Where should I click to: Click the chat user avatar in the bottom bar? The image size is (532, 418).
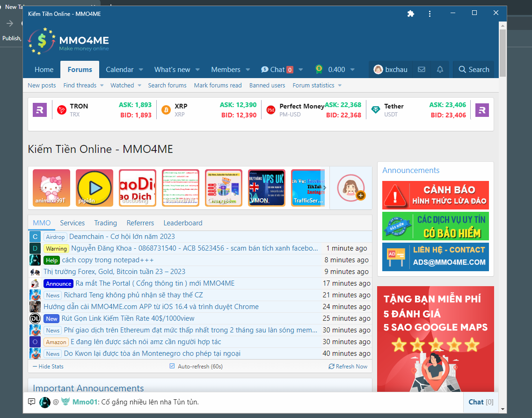point(45,402)
